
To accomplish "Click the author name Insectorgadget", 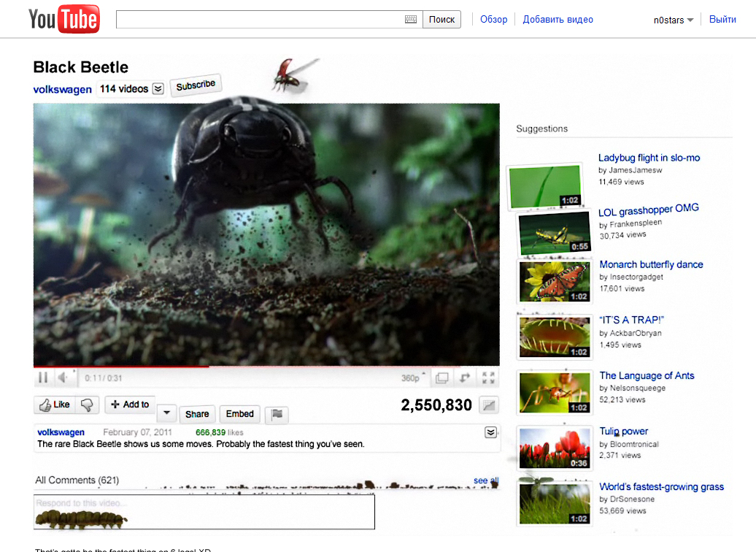I will click(636, 277).
